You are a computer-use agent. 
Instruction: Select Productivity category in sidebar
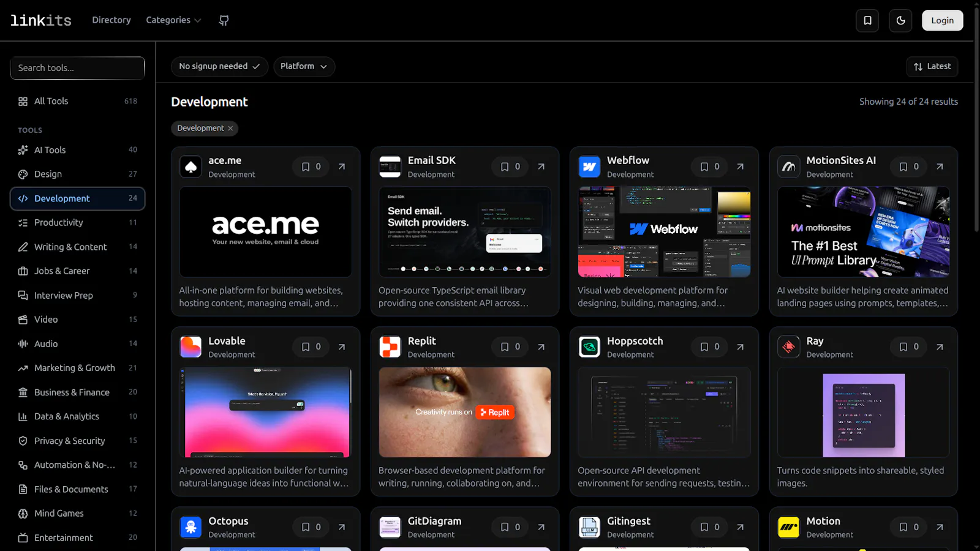point(77,222)
